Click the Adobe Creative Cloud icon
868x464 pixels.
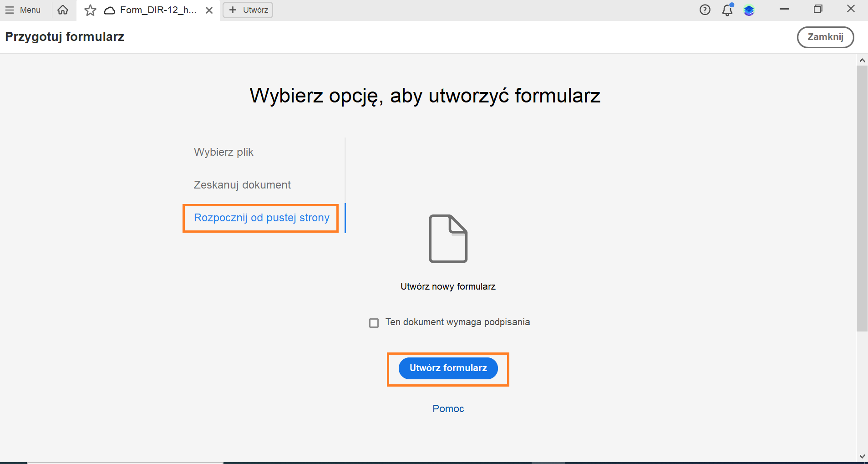click(750, 10)
